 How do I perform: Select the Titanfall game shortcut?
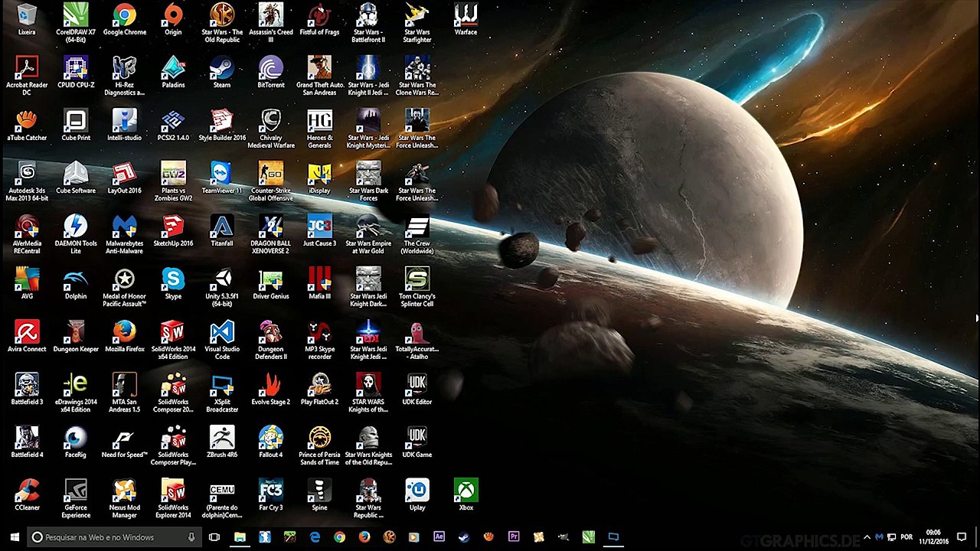(222, 231)
